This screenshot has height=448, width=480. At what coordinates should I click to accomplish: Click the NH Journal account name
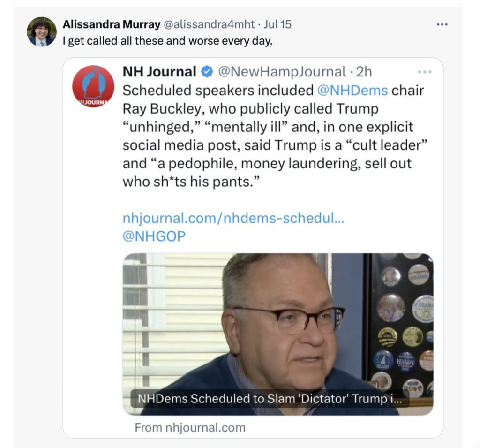(x=159, y=72)
